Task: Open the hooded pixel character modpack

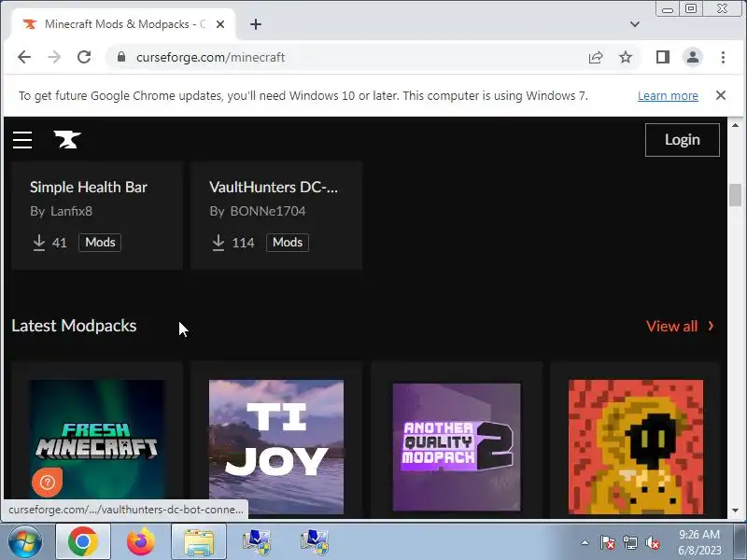Action: coord(636,447)
